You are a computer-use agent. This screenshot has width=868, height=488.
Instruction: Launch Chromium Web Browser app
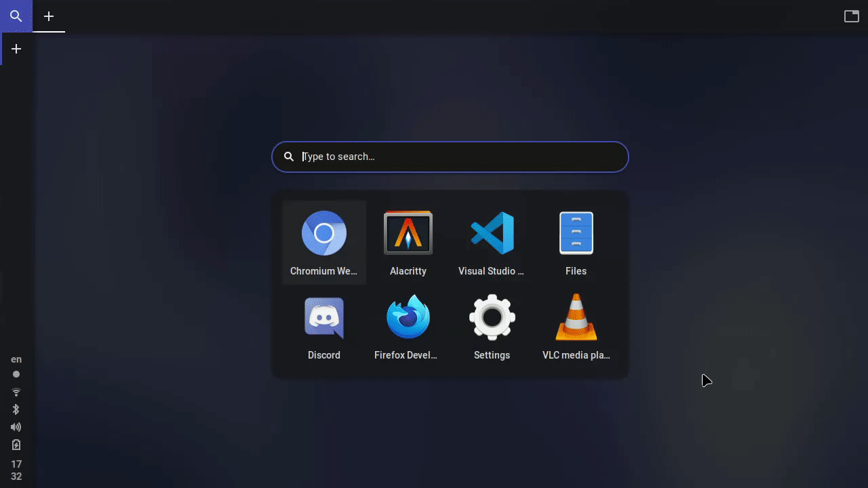(x=324, y=243)
